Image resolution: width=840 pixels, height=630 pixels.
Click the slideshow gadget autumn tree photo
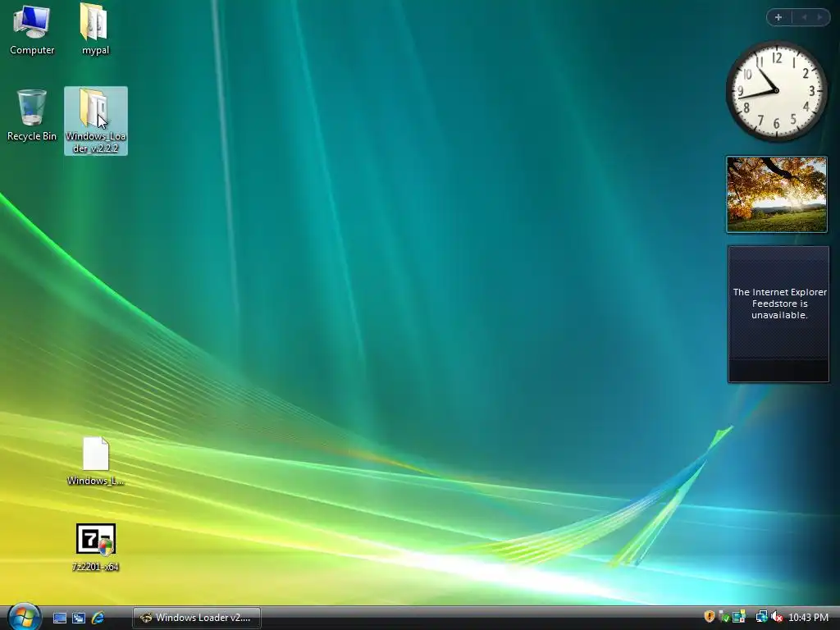(776, 194)
